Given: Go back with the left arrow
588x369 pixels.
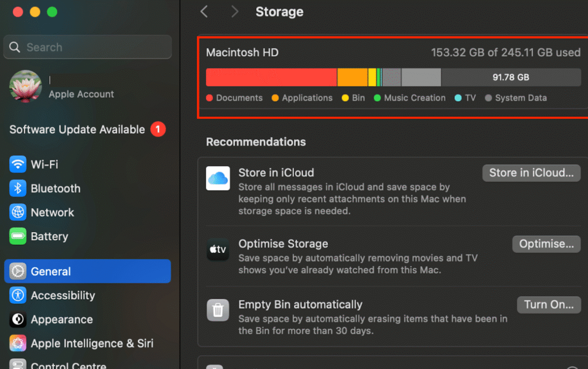Looking at the screenshot, I should [204, 11].
